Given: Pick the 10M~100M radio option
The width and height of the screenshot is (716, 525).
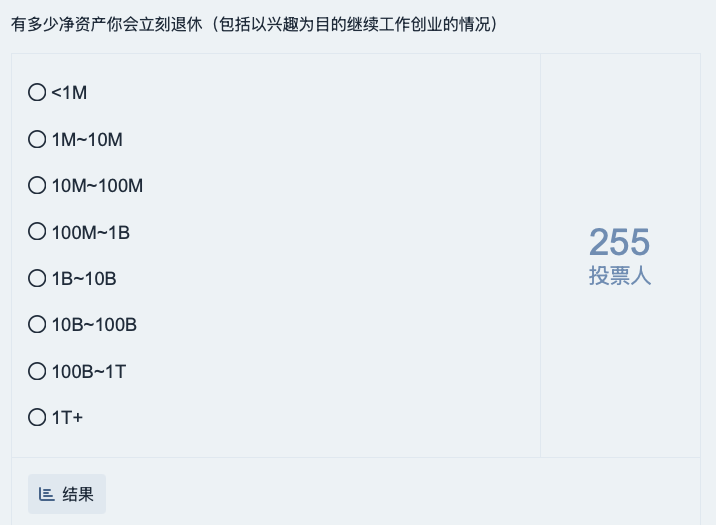Looking at the screenshot, I should pyautogui.click(x=37, y=185).
